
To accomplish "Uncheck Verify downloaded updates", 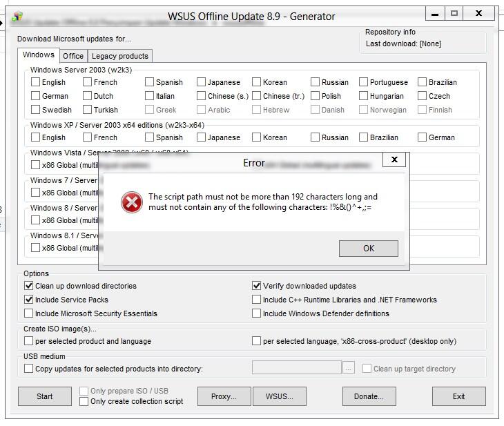I will [x=256, y=286].
